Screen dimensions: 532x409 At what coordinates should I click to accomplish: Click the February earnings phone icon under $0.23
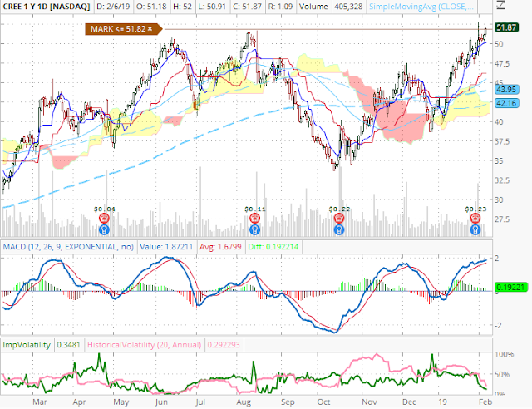pos(475,219)
